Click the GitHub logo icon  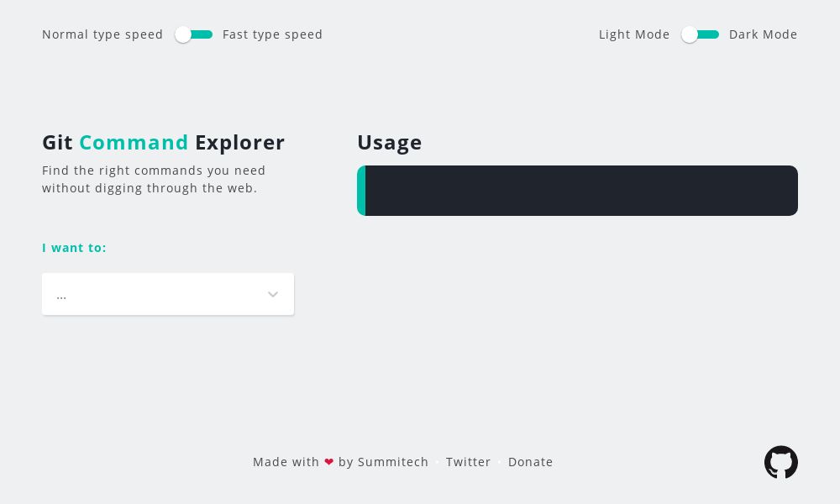pos(781,463)
